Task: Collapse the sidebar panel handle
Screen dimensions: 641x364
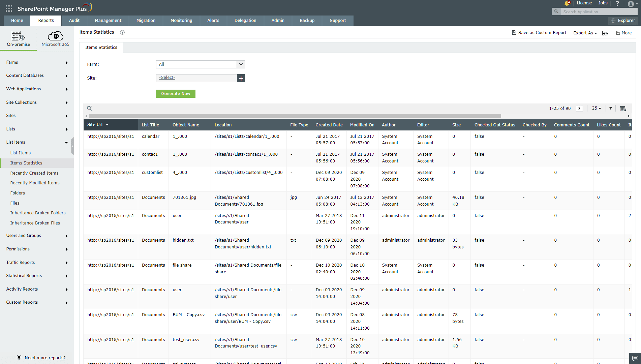Action: (72, 146)
